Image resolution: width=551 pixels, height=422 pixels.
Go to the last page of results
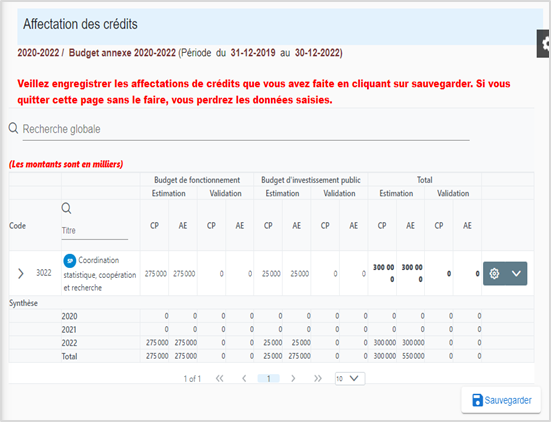click(x=318, y=378)
